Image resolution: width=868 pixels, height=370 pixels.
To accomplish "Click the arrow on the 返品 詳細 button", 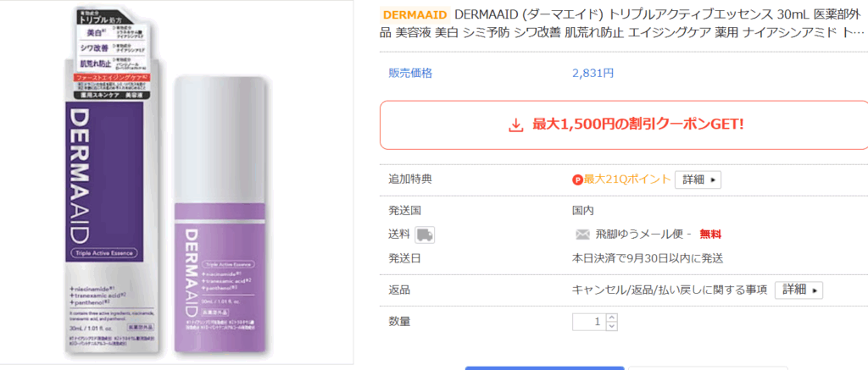I will pyautogui.click(x=815, y=290).
